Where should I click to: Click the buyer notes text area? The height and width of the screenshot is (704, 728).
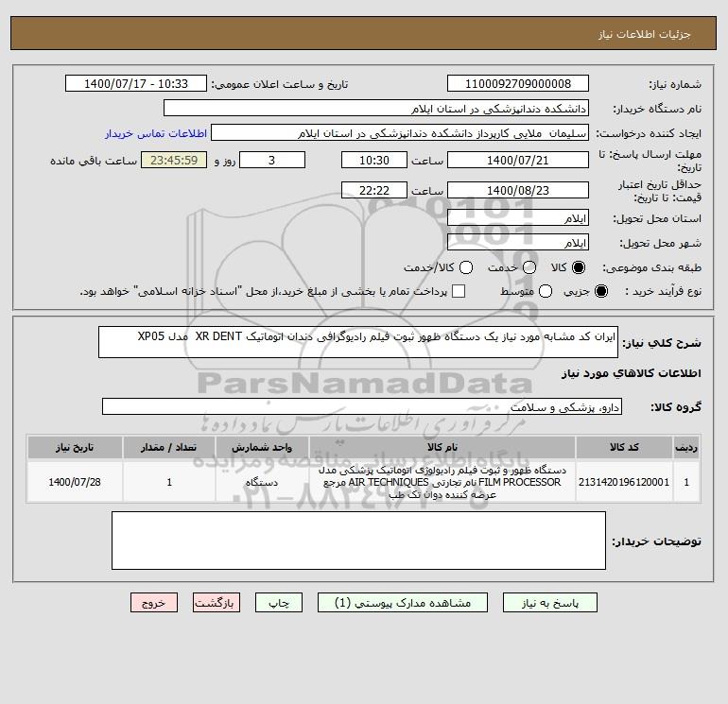pos(358,541)
